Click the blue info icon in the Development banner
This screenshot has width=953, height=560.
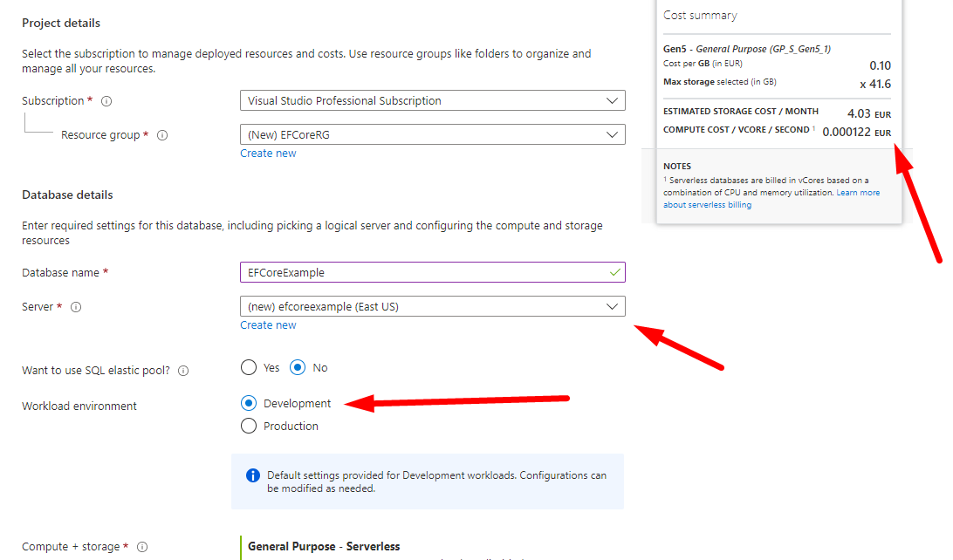point(253,475)
